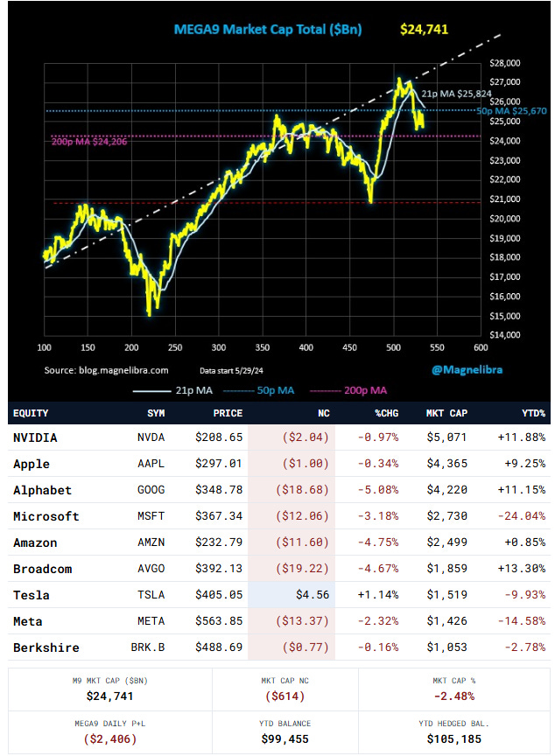Click Microsoft net change ($12.06)
The width and height of the screenshot is (555, 756).
point(302,516)
